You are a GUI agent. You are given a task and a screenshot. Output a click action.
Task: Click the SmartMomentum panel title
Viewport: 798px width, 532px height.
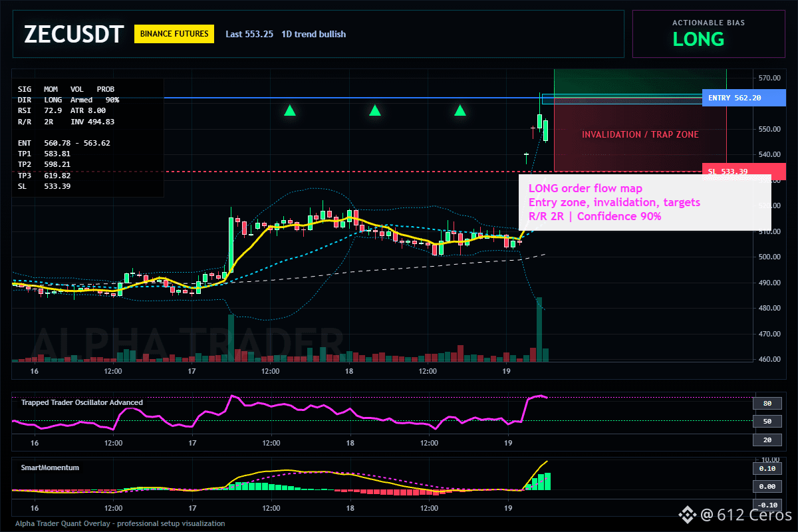(50, 467)
